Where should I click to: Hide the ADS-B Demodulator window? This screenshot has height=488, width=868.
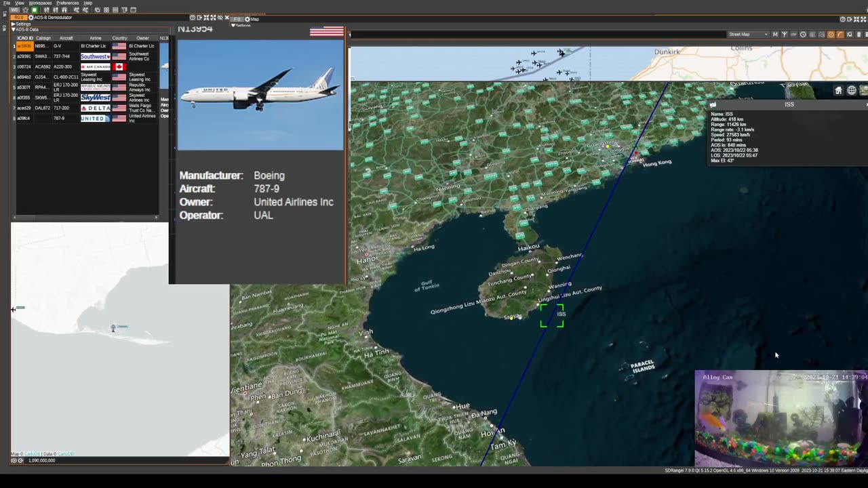220,18
